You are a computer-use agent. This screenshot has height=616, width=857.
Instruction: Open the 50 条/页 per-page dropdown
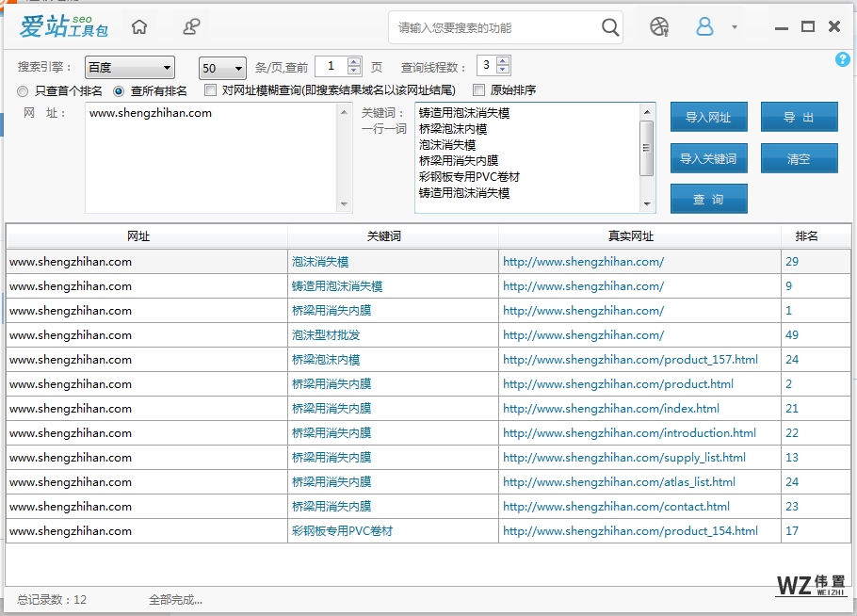(x=221, y=68)
